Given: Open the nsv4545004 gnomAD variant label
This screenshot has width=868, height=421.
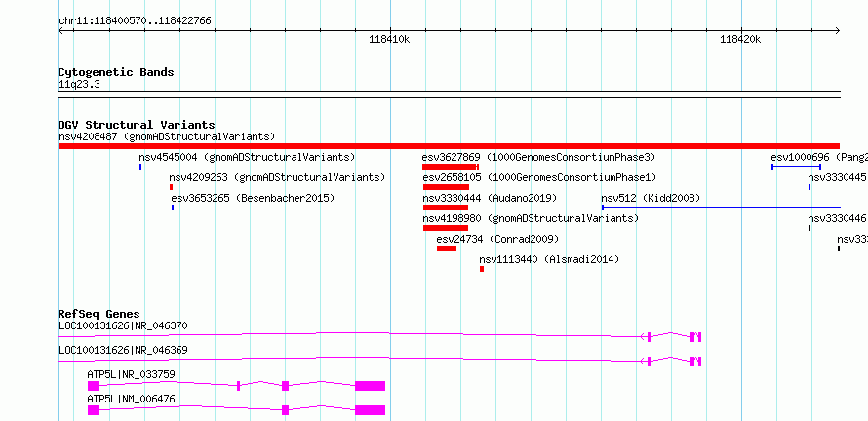Looking at the screenshot, I should click(x=247, y=157).
